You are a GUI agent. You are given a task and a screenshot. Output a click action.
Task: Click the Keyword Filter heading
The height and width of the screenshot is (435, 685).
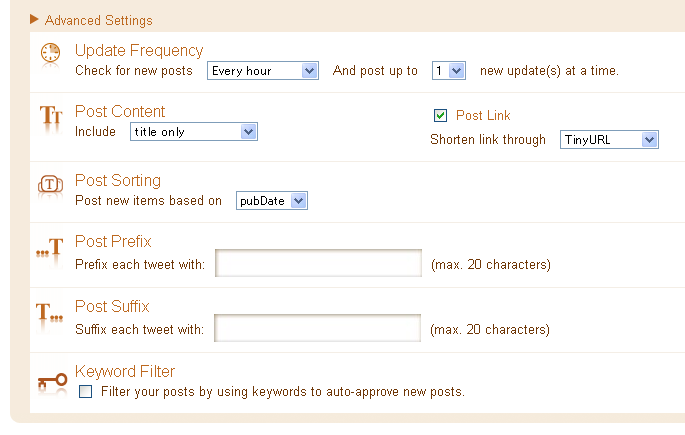(x=125, y=371)
